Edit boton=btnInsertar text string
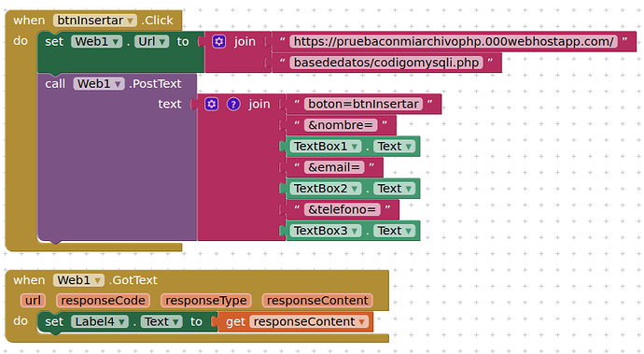Image resolution: width=644 pixels, height=354 pixels. [363, 104]
